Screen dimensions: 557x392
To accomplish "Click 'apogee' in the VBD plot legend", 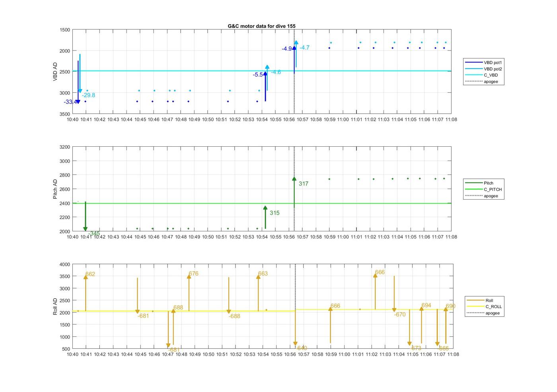I will point(481,82).
